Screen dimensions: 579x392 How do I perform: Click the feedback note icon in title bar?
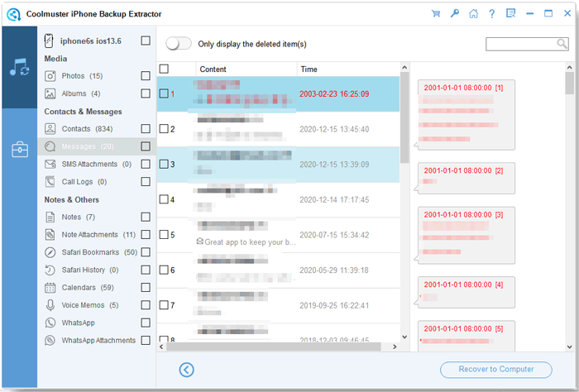(510, 14)
